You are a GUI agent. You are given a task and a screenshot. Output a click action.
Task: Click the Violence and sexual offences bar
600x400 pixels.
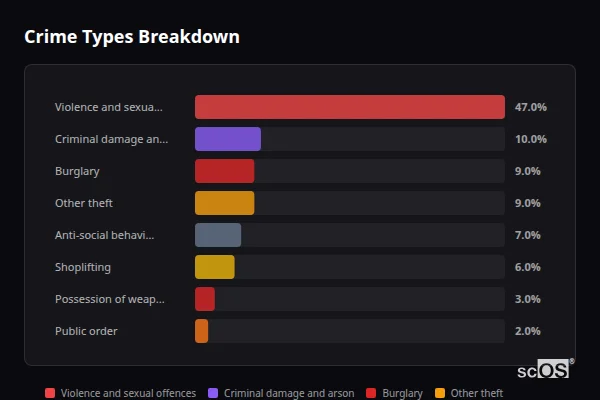pyautogui.click(x=349, y=107)
